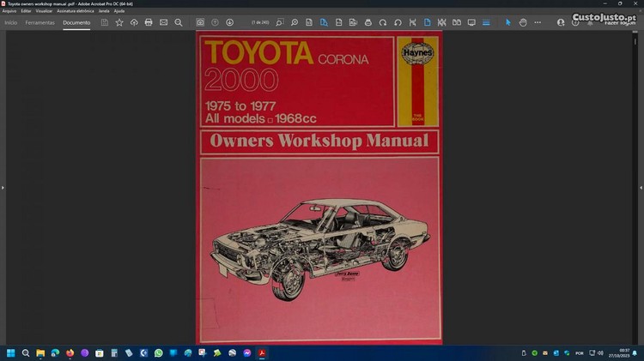Image resolution: width=644 pixels, height=361 pixels.
Task: Select the hand pan tool
Action: click(x=523, y=22)
